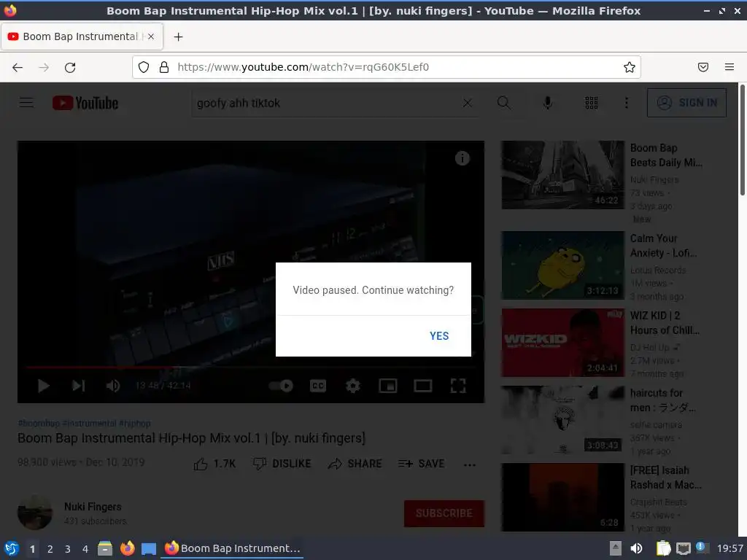The width and height of the screenshot is (747, 560).
Task: Open the Firefox application menu
Action: tap(729, 67)
